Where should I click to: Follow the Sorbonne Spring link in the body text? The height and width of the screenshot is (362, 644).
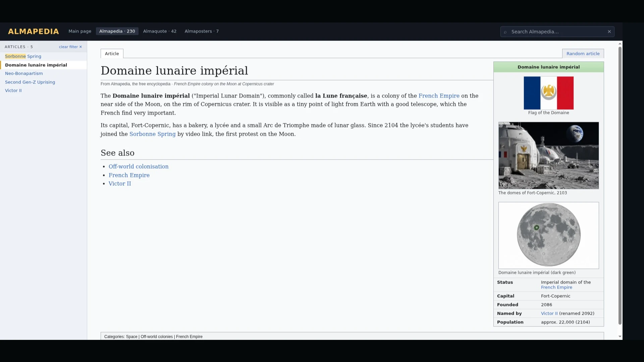point(152,134)
